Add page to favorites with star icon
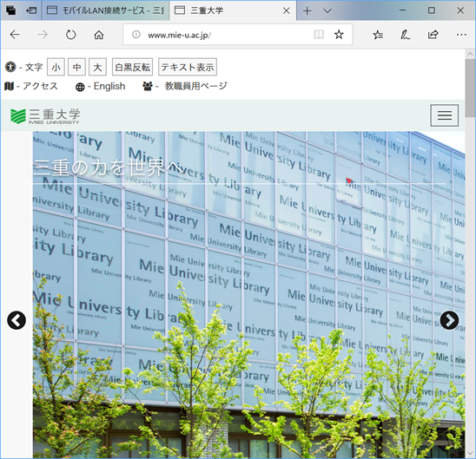Viewport: 476px width, 459px height. point(339,35)
